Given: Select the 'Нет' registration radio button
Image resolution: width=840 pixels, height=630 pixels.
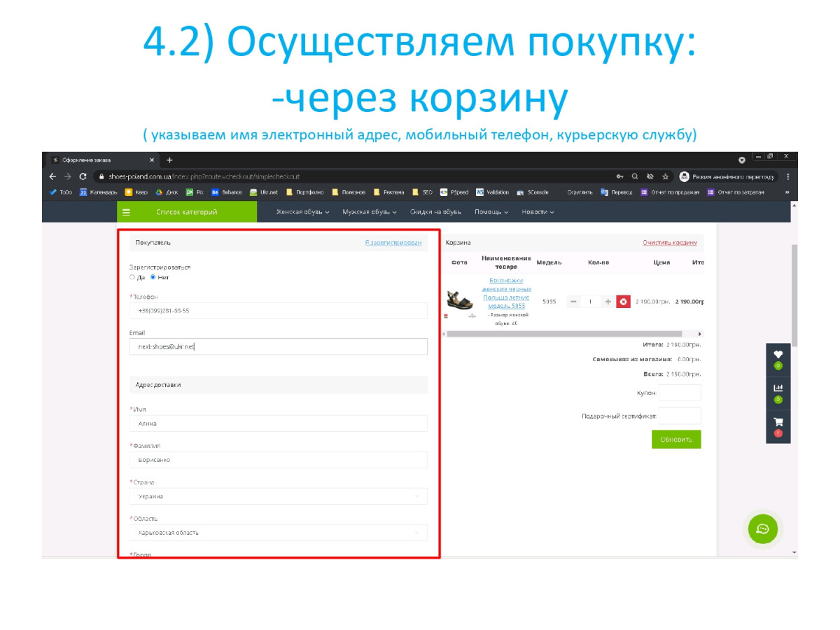Looking at the screenshot, I should [153, 277].
